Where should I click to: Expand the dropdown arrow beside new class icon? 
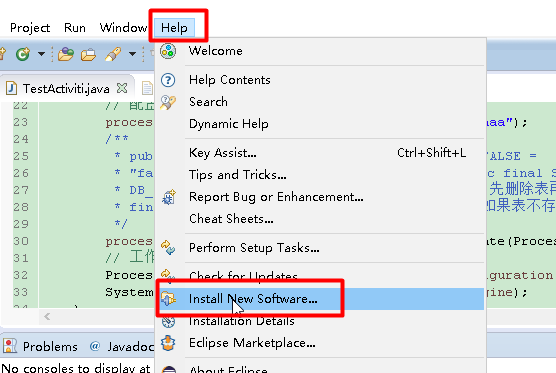pyautogui.click(x=41, y=54)
